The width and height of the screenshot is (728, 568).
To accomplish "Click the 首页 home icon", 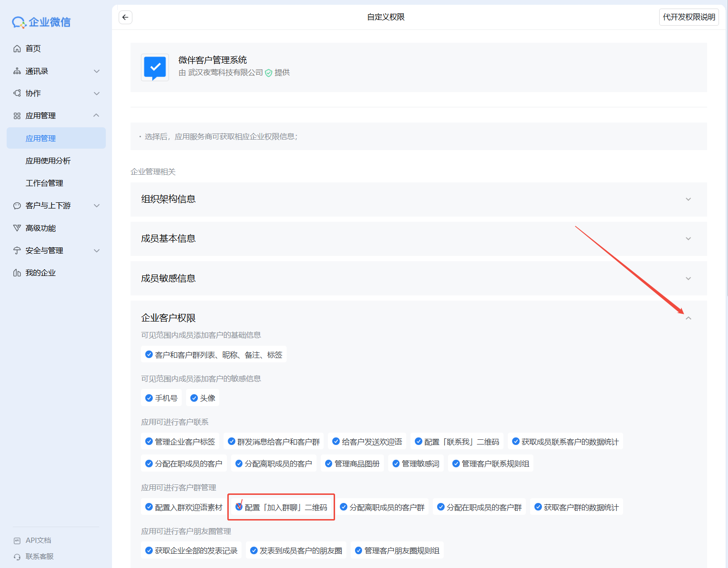I will [x=17, y=48].
